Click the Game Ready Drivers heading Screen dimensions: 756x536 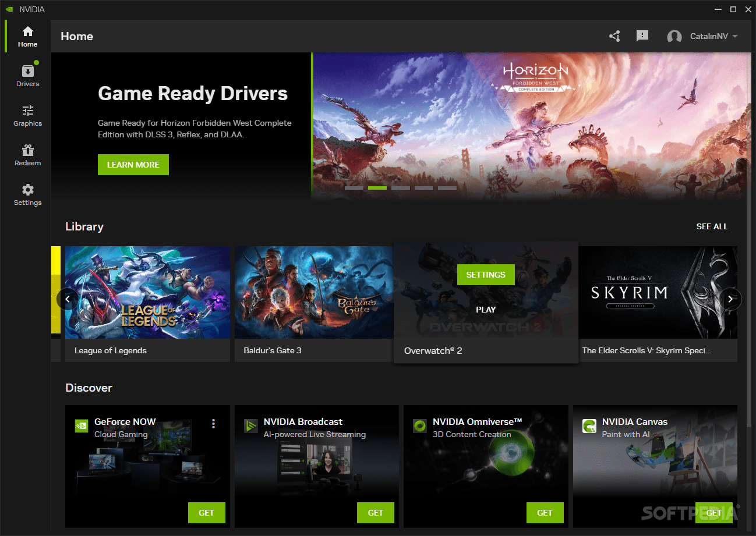[193, 94]
